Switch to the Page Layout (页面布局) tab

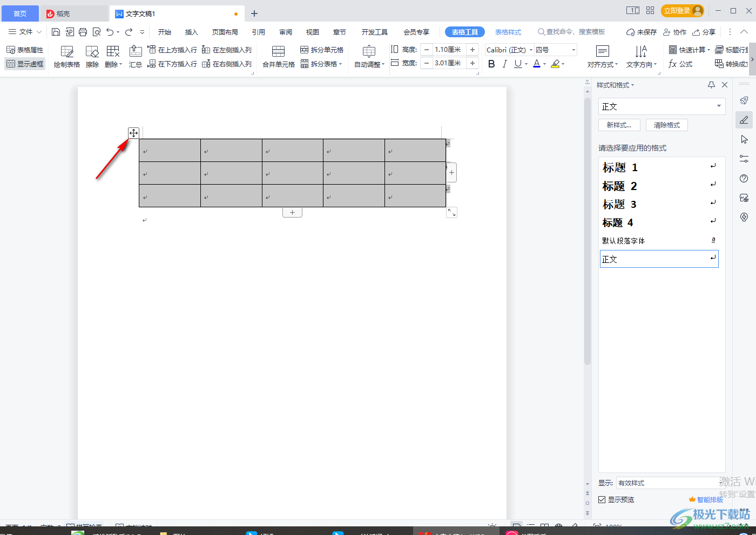(x=225, y=32)
